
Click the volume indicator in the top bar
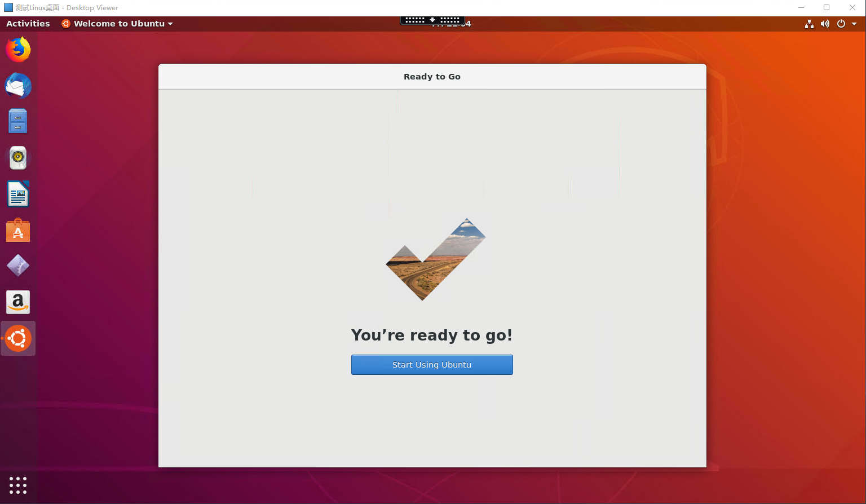pyautogui.click(x=825, y=24)
